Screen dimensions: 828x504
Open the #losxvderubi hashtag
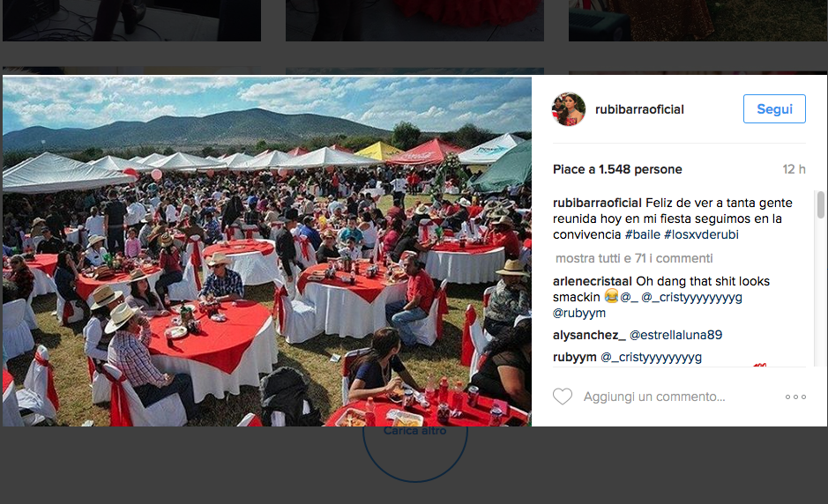701,234
